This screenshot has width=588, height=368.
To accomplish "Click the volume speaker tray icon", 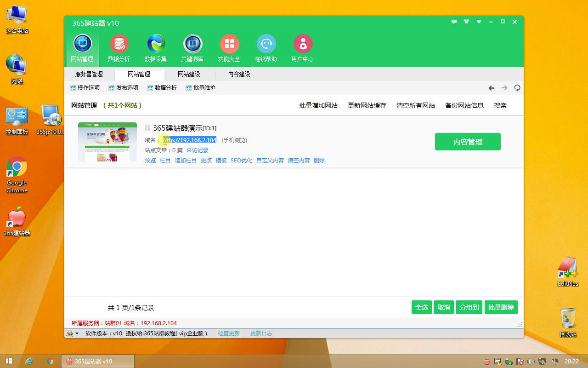I will tap(531, 362).
